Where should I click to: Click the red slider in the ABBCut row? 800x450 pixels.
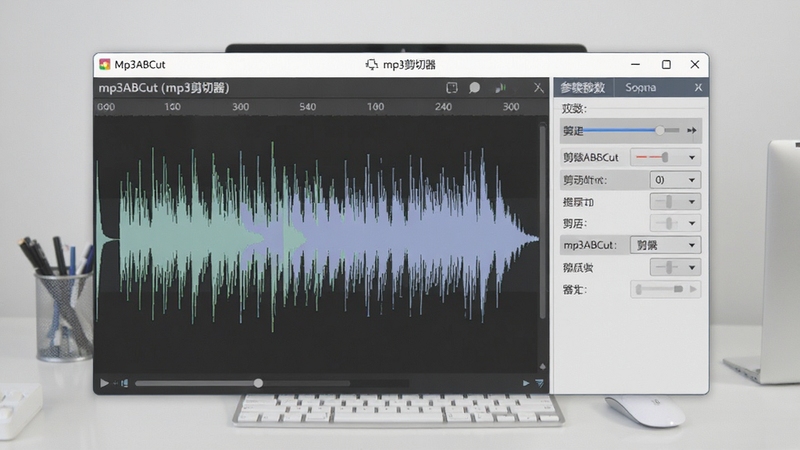click(653, 157)
